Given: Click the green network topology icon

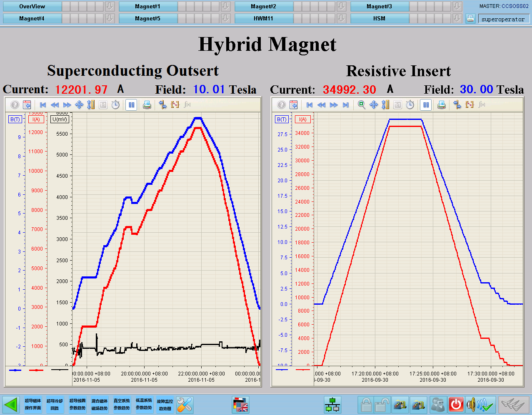Looking at the screenshot, I should pos(332,405).
